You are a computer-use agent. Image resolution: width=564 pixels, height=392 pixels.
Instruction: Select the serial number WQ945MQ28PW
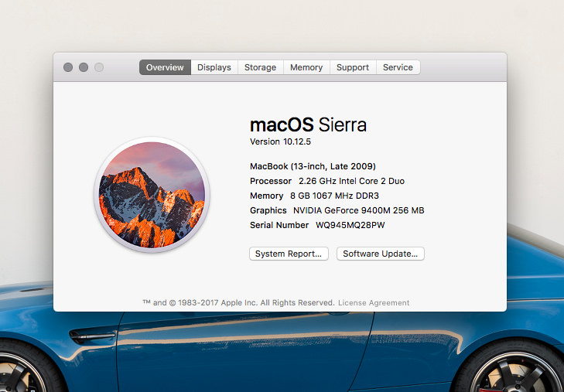(350, 225)
